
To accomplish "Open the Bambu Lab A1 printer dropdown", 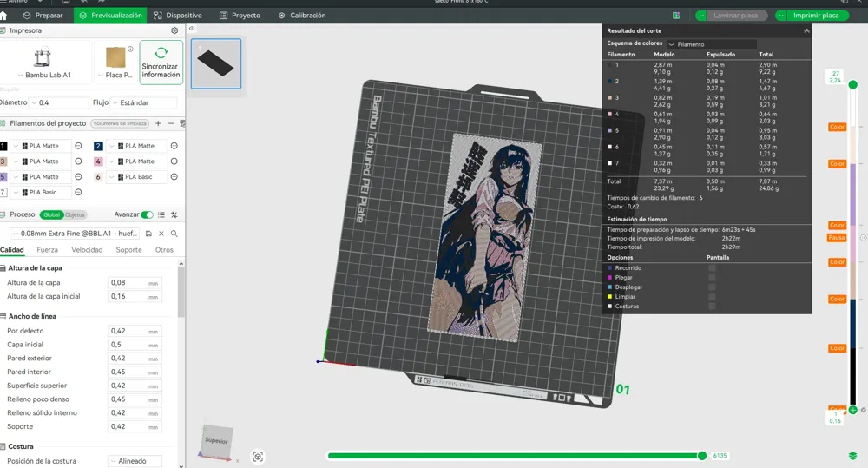I will (44, 75).
